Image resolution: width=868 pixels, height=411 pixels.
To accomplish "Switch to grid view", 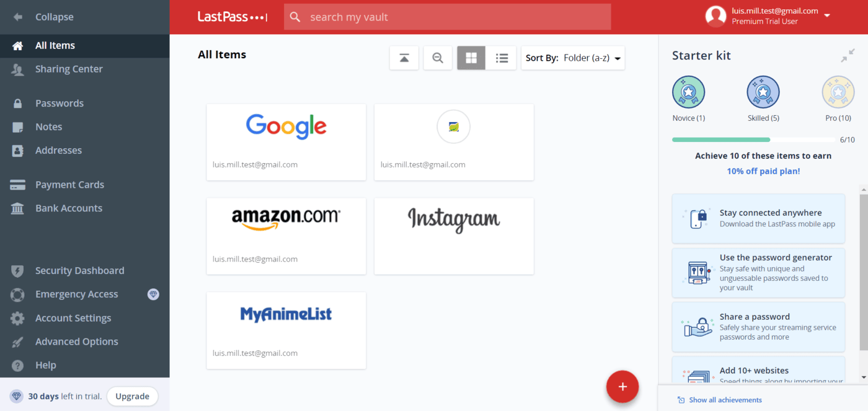I will pyautogui.click(x=471, y=58).
